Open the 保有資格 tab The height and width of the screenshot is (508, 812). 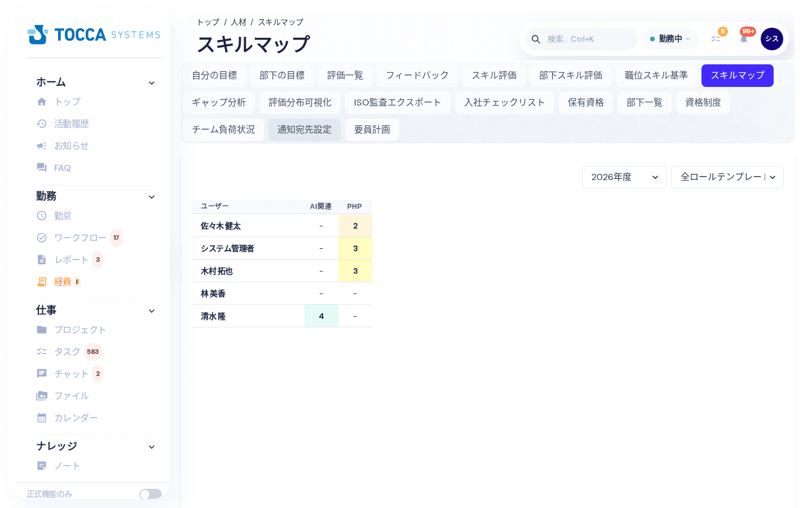pos(586,103)
